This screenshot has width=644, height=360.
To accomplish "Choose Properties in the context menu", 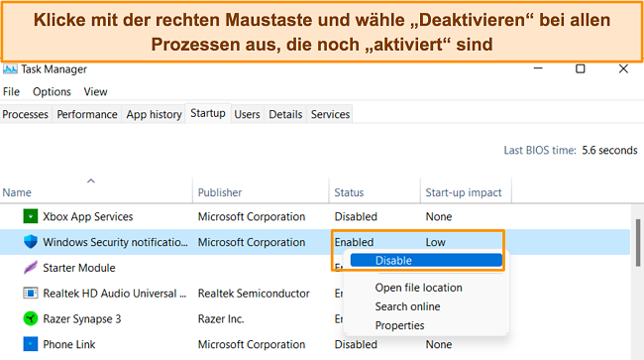I will click(x=399, y=325).
